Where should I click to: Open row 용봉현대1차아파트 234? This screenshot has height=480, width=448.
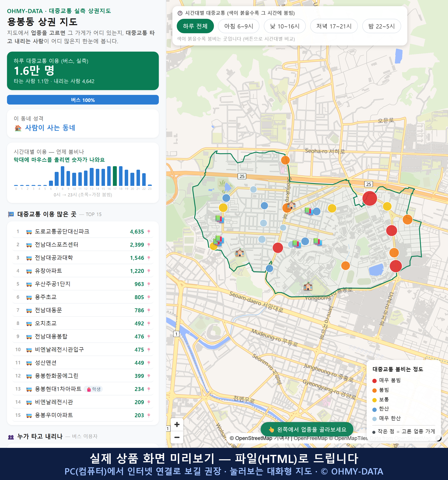point(83,389)
